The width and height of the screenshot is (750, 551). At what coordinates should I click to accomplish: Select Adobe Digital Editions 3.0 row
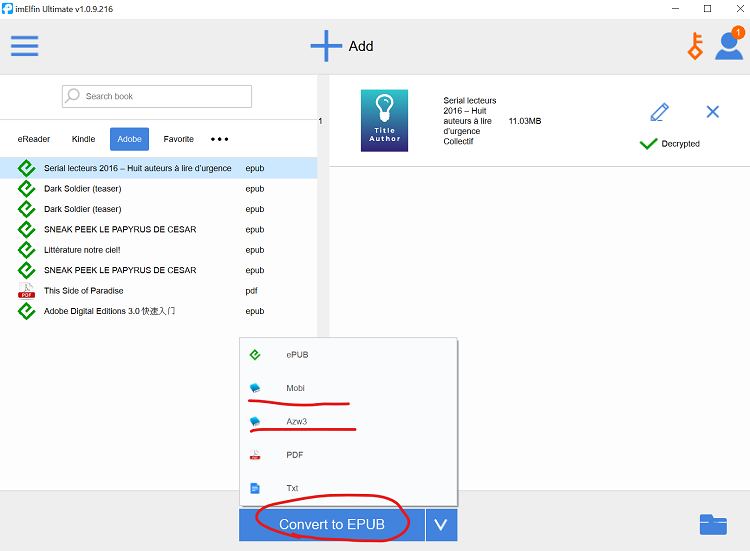(x=158, y=311)
